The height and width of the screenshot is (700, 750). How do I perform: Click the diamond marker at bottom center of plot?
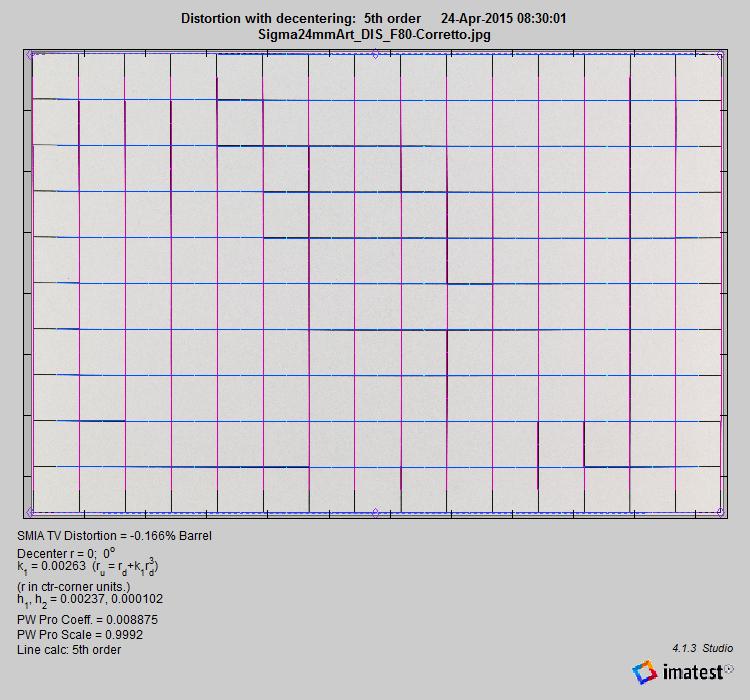[x=375, y=512]
